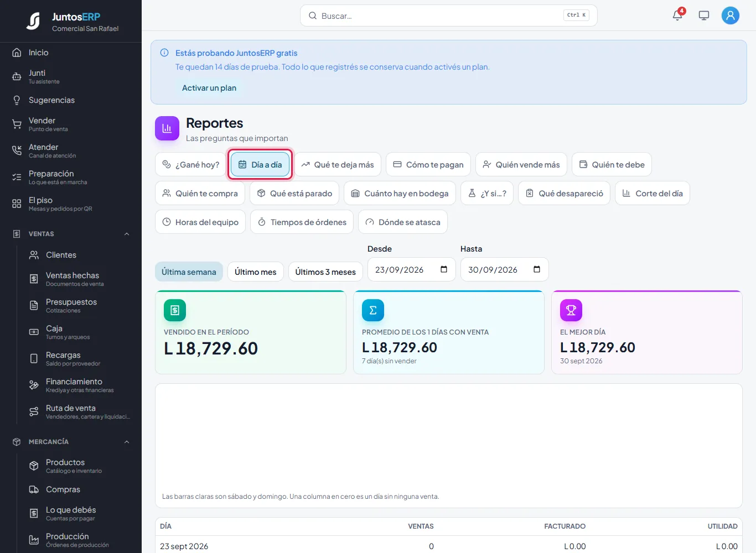Switch to Qué te deja más report
The width and height of the screenshot is (756, 553).
pyautogui.click(x=338, y=164)
